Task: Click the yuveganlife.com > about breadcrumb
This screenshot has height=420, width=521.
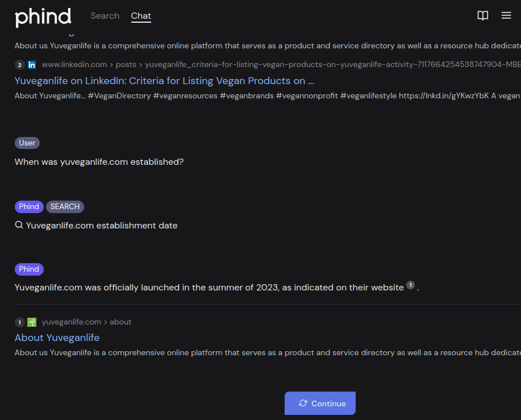Action: click(x=86, y=322)
